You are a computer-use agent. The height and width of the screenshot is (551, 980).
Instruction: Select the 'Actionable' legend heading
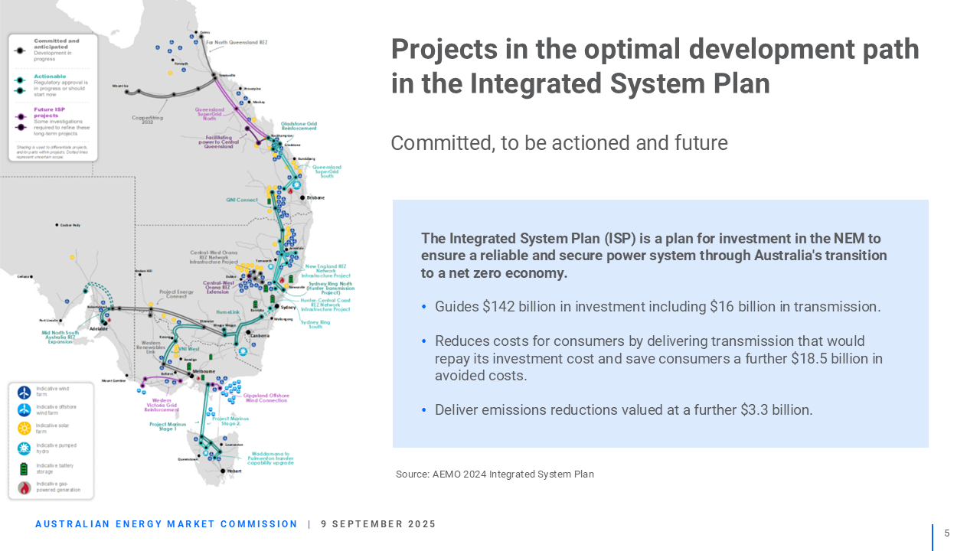click(x=50, y=77)
